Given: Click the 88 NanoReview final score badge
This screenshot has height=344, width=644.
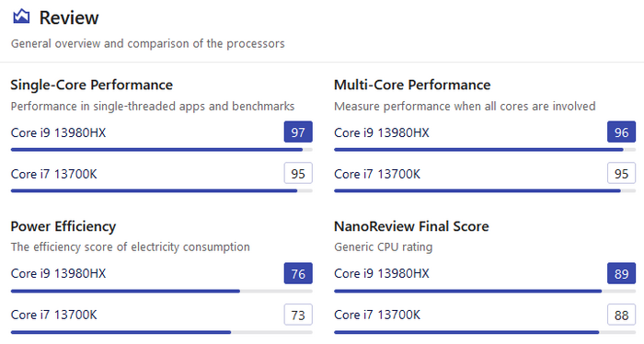Looking at the screenshot, I should coord(621,315).
